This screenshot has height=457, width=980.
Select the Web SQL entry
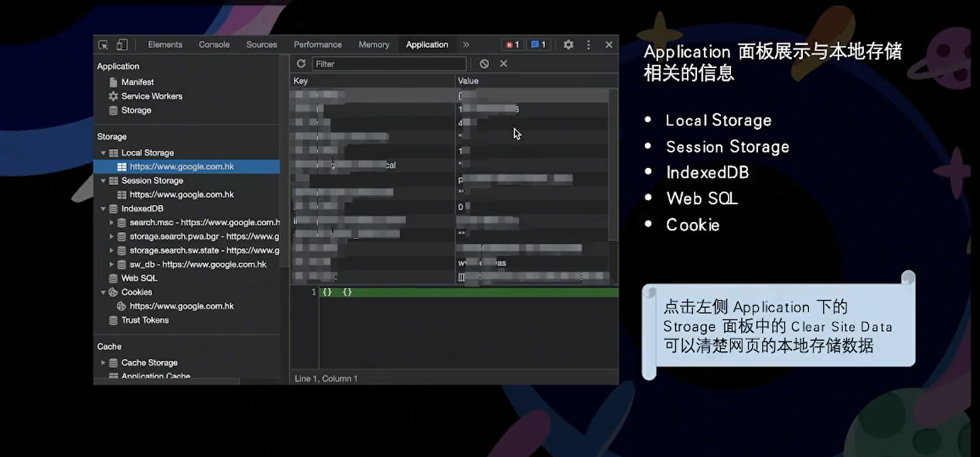(x=138, y=278)
